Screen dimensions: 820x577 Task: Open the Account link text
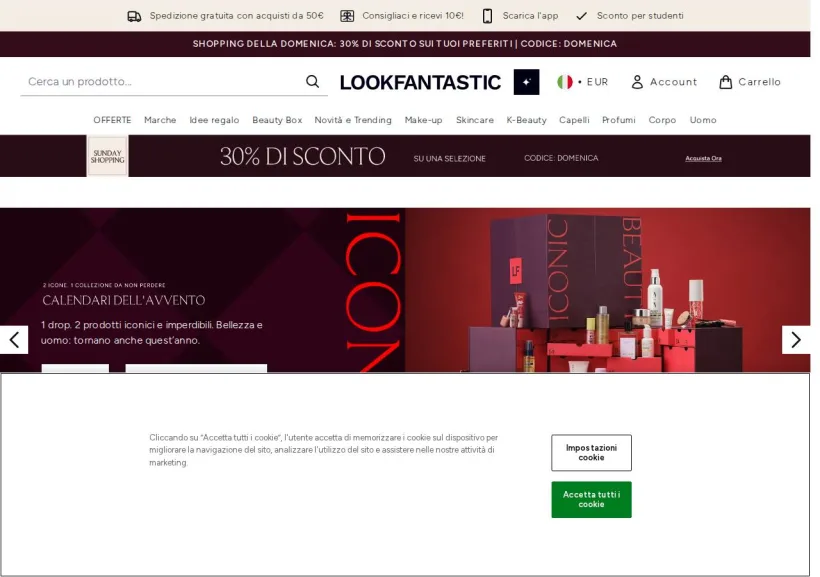(674, 82)
